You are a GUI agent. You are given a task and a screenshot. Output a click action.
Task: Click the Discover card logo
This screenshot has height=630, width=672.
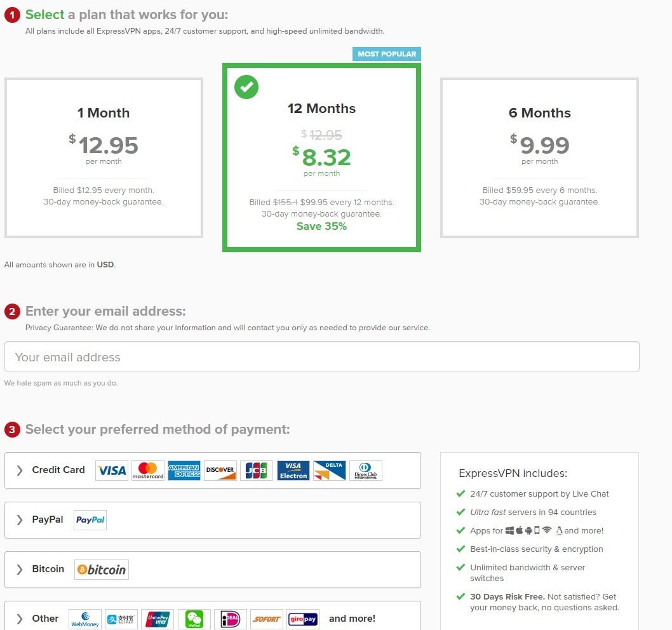coord(220,471)
